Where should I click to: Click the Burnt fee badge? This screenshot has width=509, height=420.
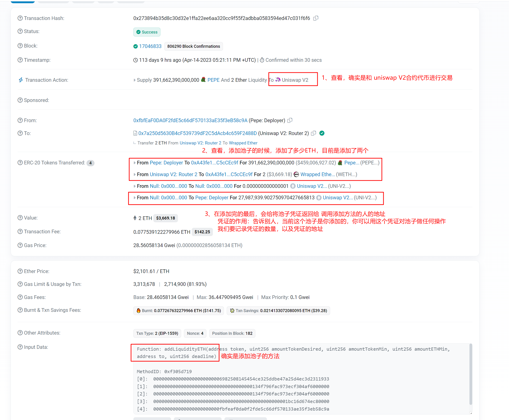[x=178, y=310]
